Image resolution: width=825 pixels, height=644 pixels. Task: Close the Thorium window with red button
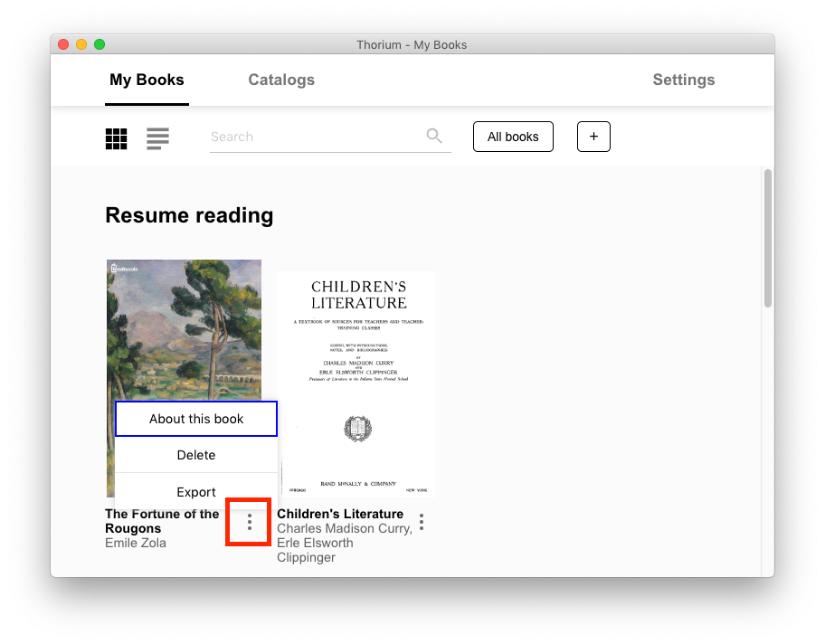point(63,44)
